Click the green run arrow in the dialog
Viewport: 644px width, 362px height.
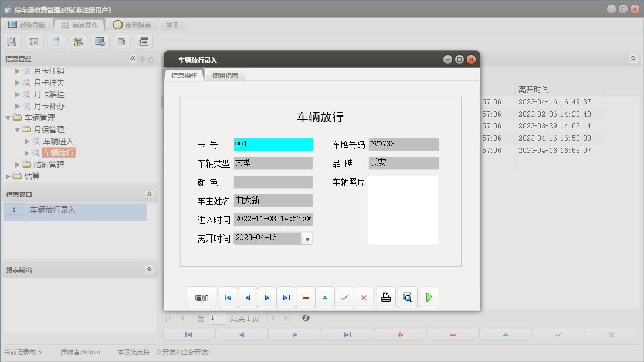(x=429, y=297)
